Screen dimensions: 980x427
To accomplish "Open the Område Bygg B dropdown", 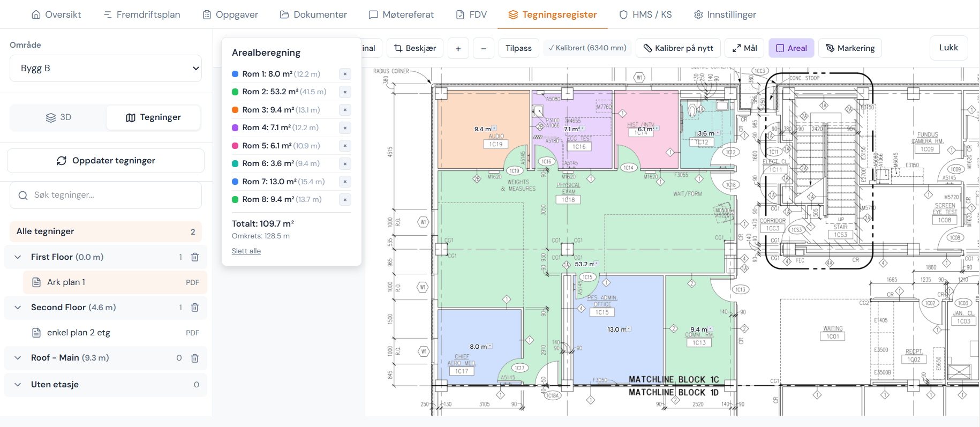I will [x=105, y=69].
